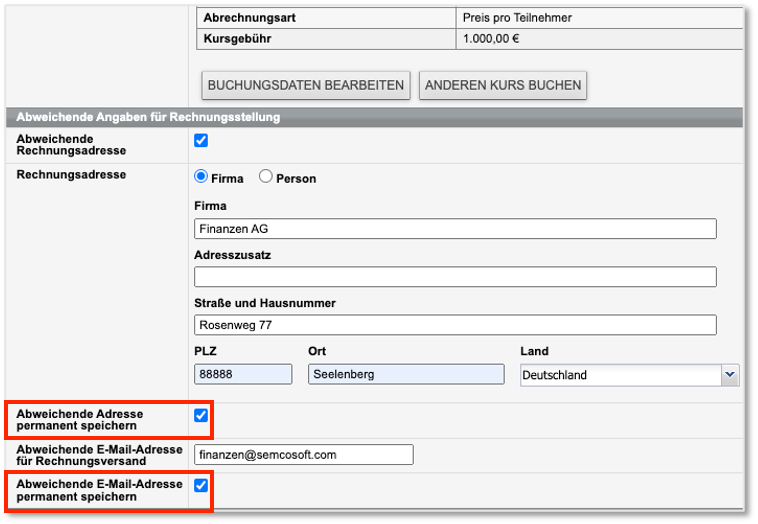Viewport: 758px width, 524px height.
Task: Click into the empty Adresszusatz field
Action: [x=455, y=277]
